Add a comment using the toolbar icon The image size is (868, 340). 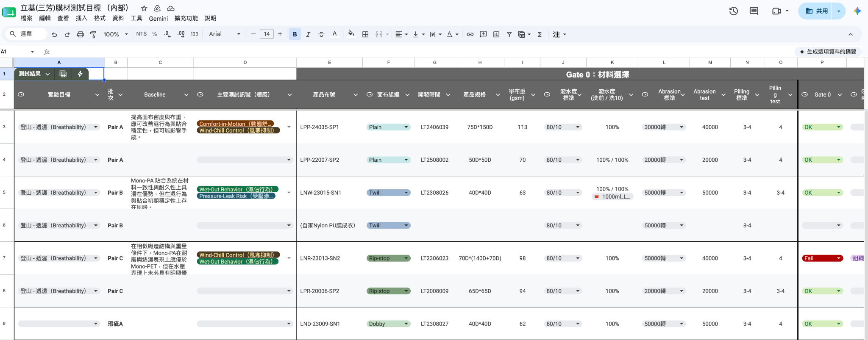click(x=483, y=34)
